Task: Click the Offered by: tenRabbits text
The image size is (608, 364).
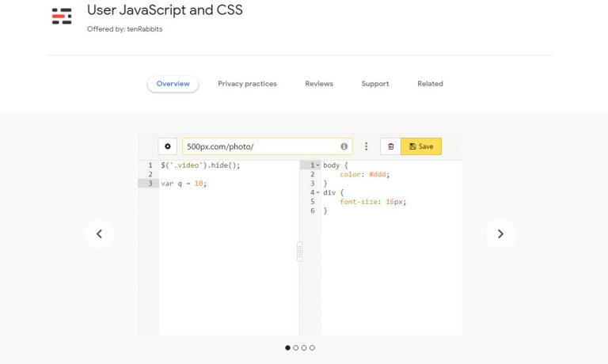Action: [125, 29]
